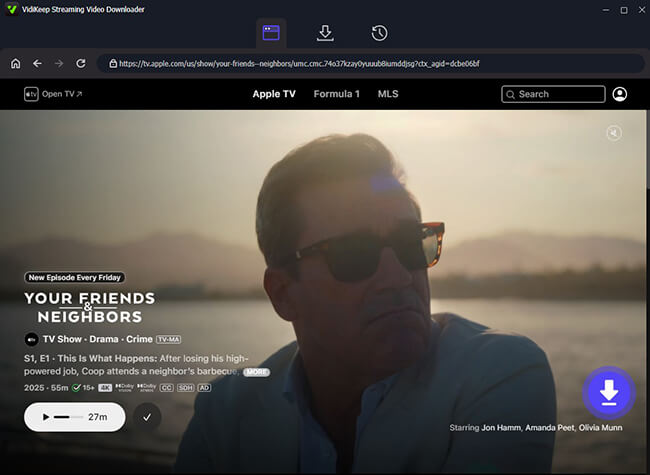Image resolution: width=650 pixels, height=475 pixels.
Task: Select the Apple TV nav item
Action: point(274,94)
